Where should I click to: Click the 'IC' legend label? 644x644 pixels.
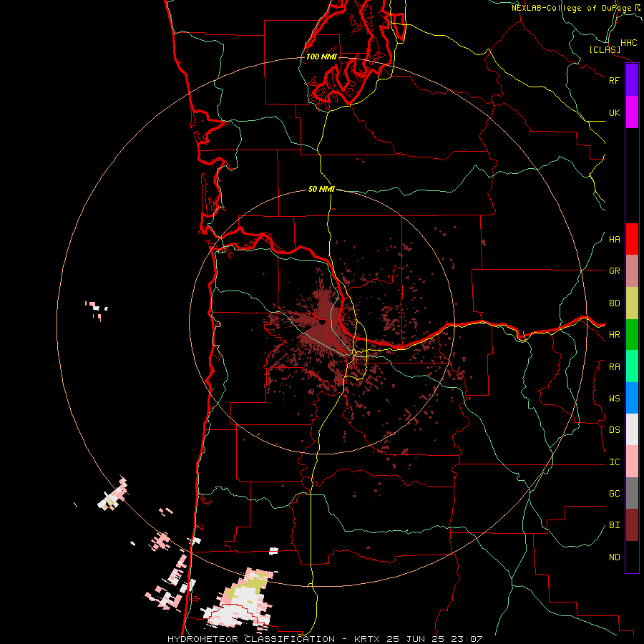point(614,462)
